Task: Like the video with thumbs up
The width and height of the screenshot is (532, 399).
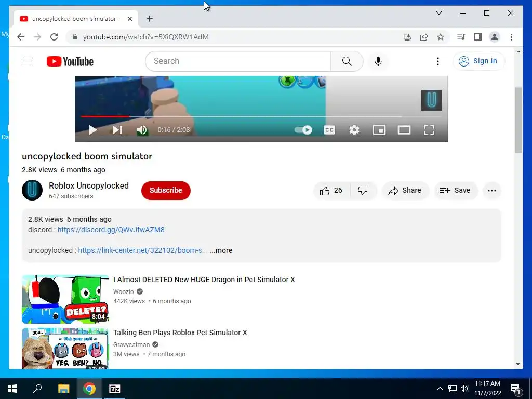Action: click(331, 190)
